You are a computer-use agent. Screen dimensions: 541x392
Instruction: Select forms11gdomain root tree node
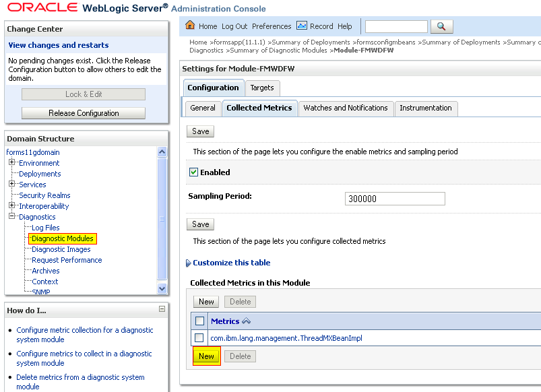point(33,152)
